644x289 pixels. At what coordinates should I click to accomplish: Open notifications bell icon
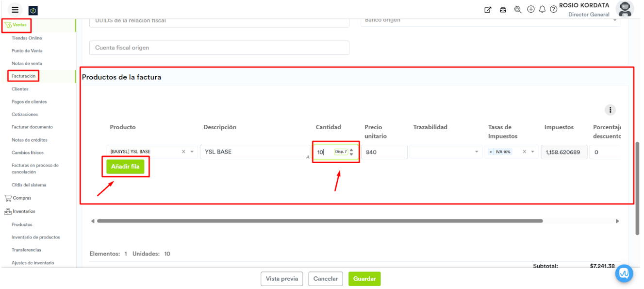(542, 10)
